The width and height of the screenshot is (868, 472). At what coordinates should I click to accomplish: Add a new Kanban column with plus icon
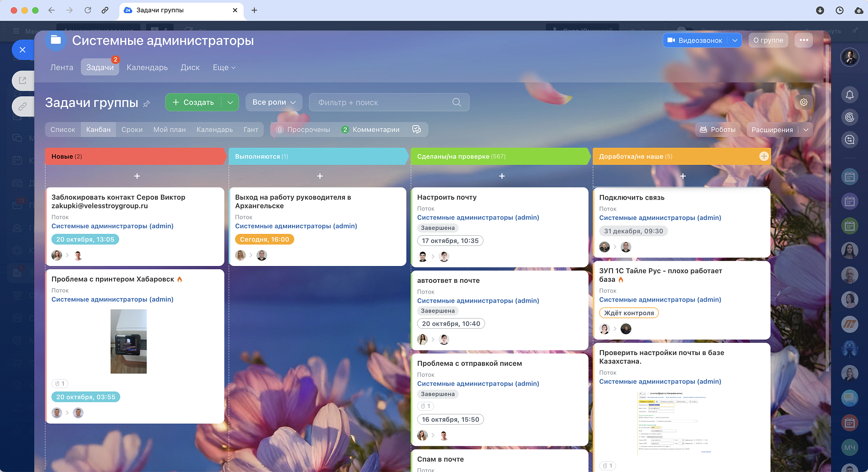764,156
